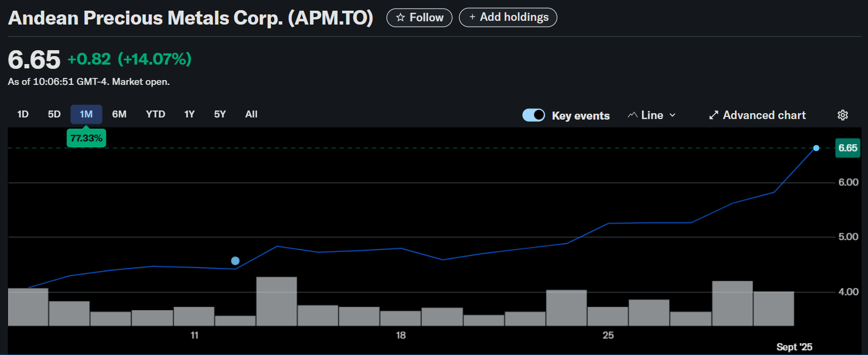Click the market open timestamp text
The width and height of the screenshot is (868, 355).
89,82
